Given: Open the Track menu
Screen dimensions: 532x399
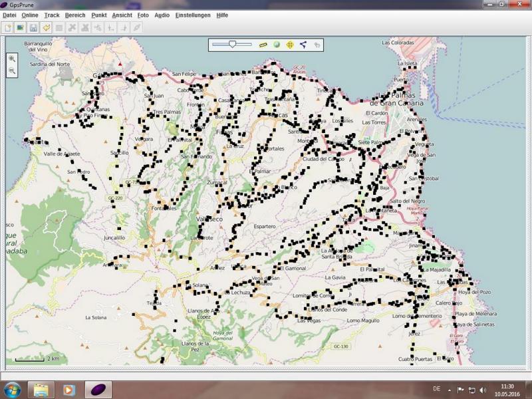Looking at the screenshot, I should (52, 15).
